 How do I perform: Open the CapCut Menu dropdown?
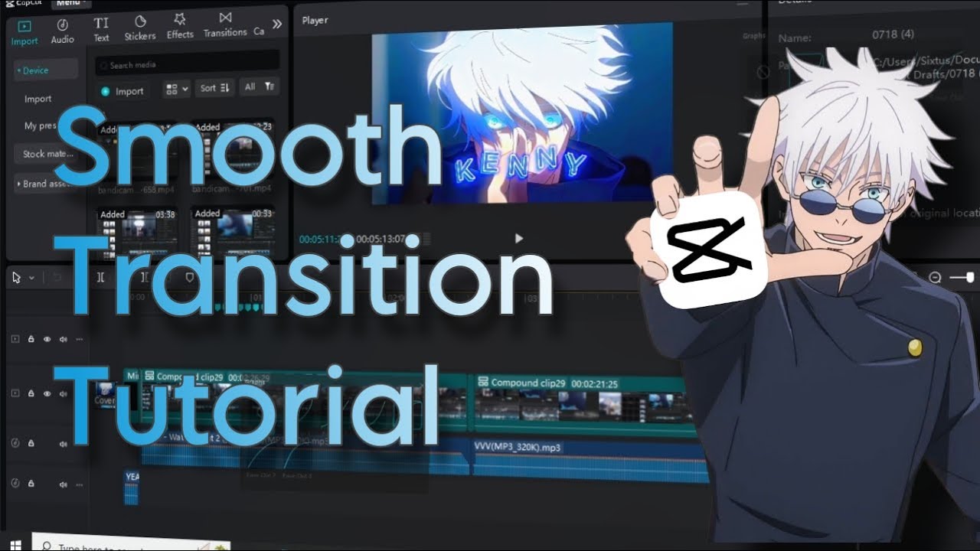point(73,3)
